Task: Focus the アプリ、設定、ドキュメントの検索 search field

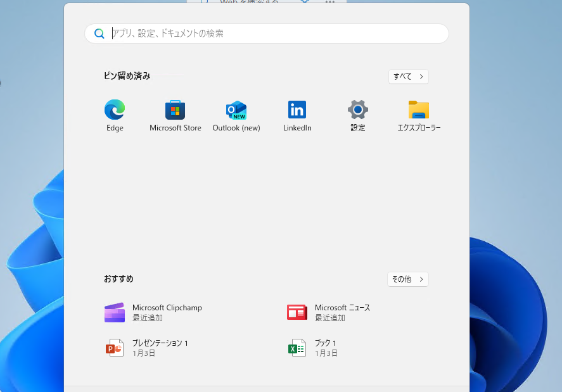Action: 267,34
